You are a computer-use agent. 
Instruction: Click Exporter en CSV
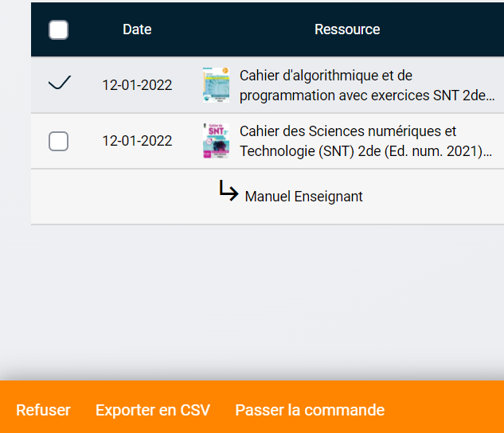[153, 410]
